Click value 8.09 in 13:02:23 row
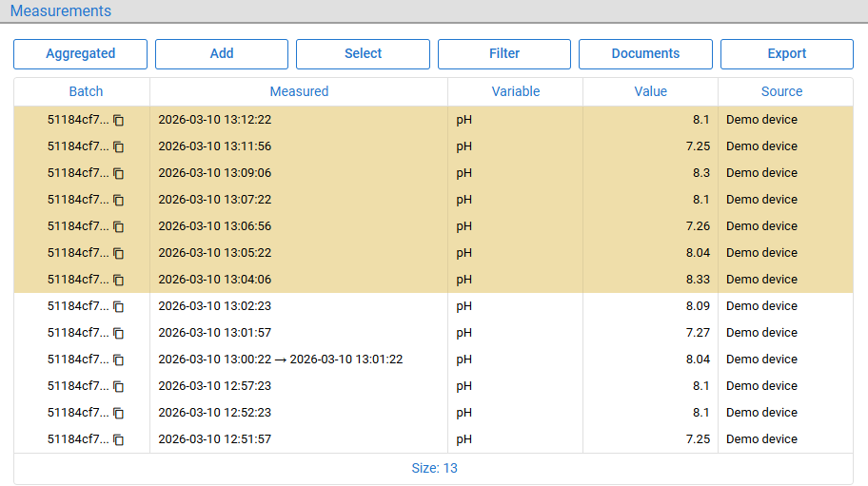868x486 pixels. click(x=698, y=305)
